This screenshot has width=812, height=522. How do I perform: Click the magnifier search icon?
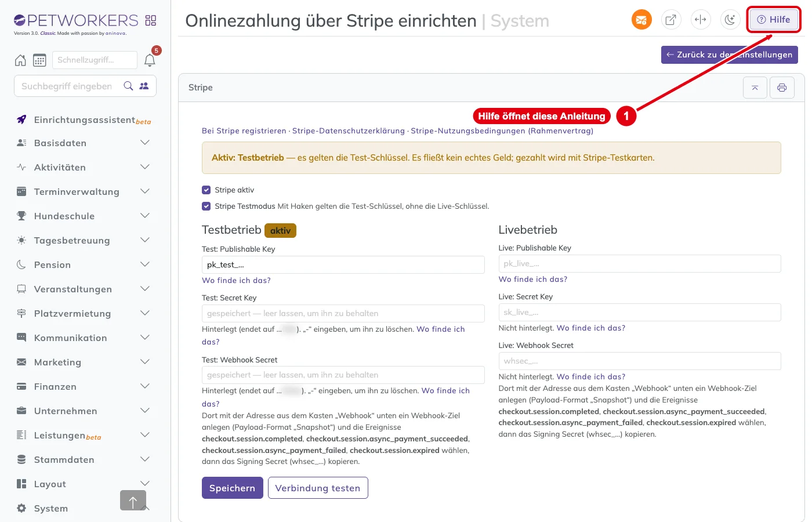(x=129, y=86)
